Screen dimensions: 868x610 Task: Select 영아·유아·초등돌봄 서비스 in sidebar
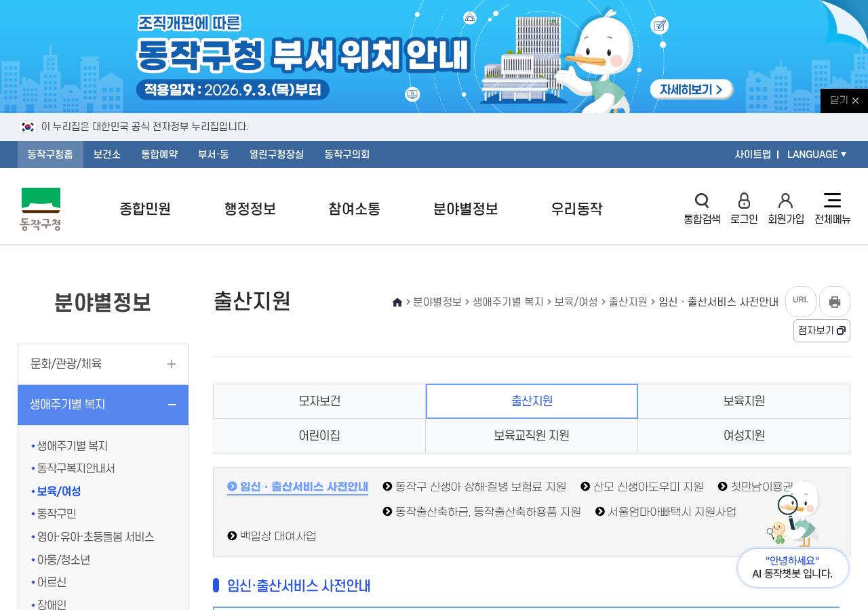96,537
